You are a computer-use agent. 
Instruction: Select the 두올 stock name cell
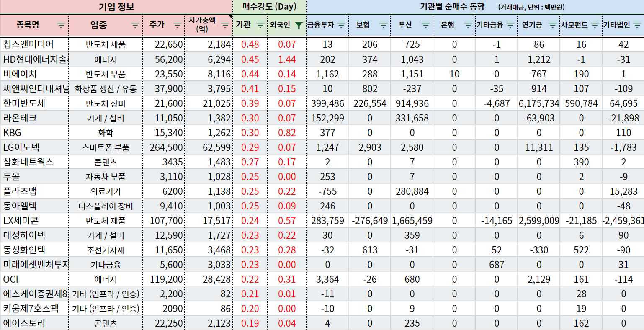(34, 176)
